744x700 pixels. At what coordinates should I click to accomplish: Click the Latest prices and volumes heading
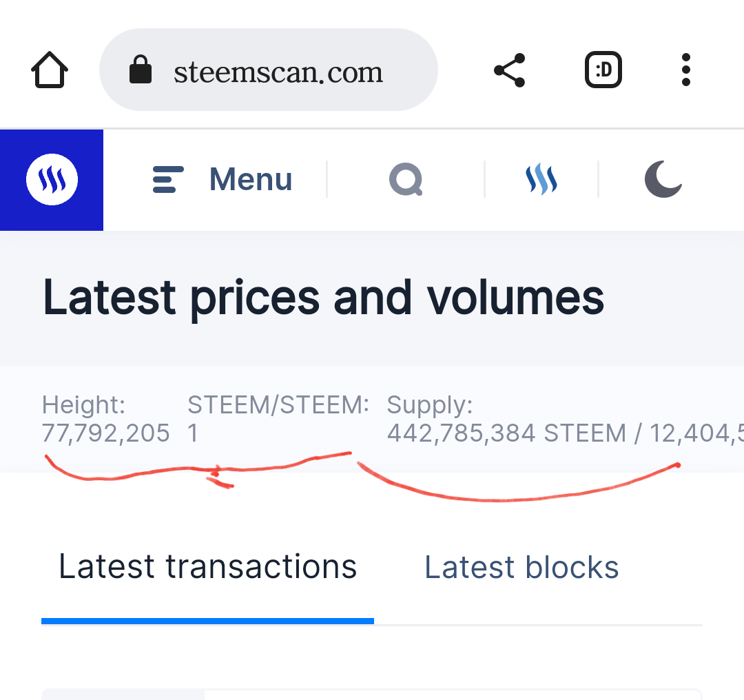coord(324,298)
